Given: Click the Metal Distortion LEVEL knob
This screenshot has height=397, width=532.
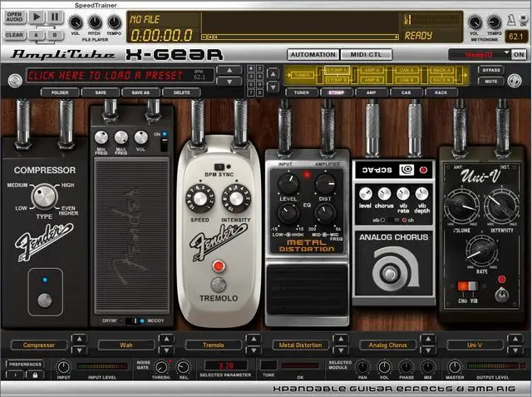Looking at the screenshot, I should pyautogui.click(x=288, y=183).
